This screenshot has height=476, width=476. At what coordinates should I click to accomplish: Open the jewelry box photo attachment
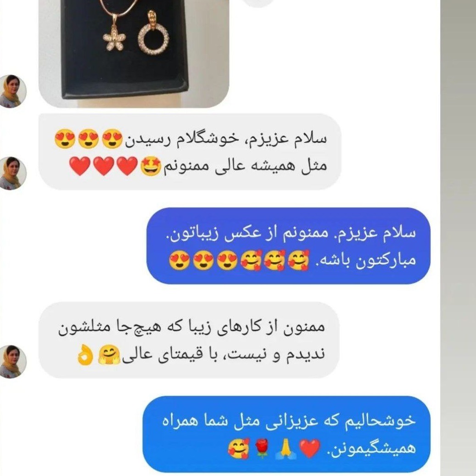click(134, 54)
